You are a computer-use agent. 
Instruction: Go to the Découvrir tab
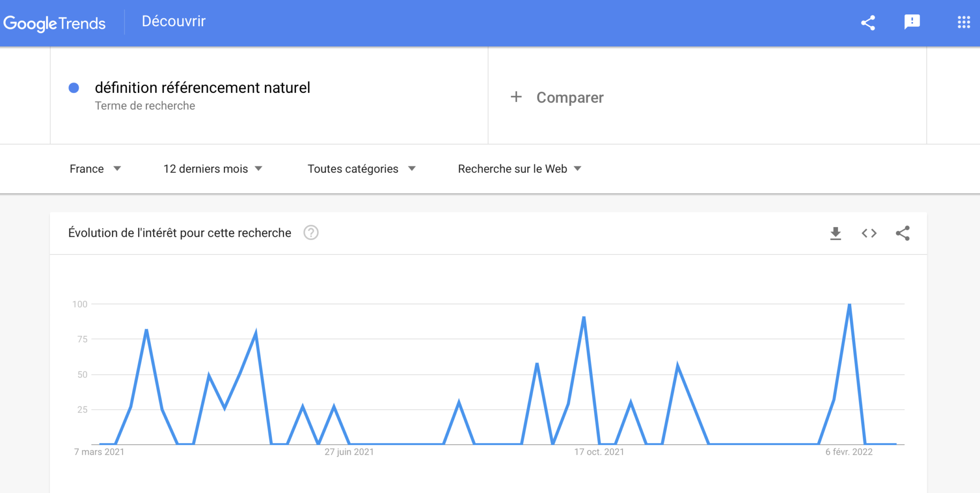pyautogui.click(x=174, y=22)
